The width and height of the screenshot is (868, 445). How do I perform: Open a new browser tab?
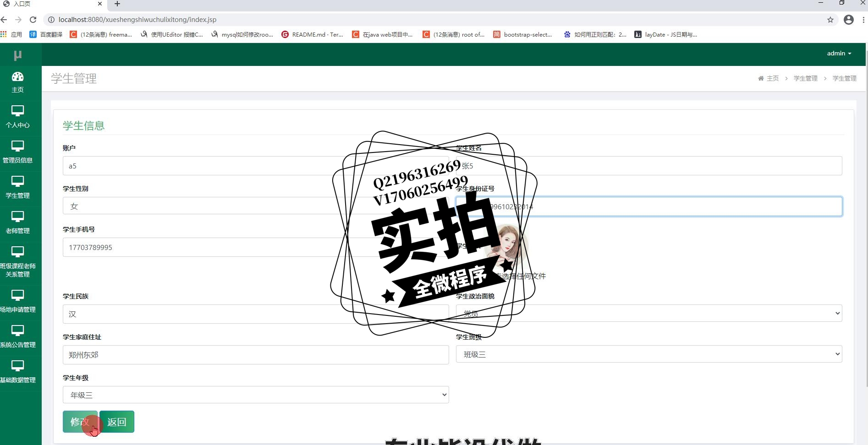pos(117,4)
